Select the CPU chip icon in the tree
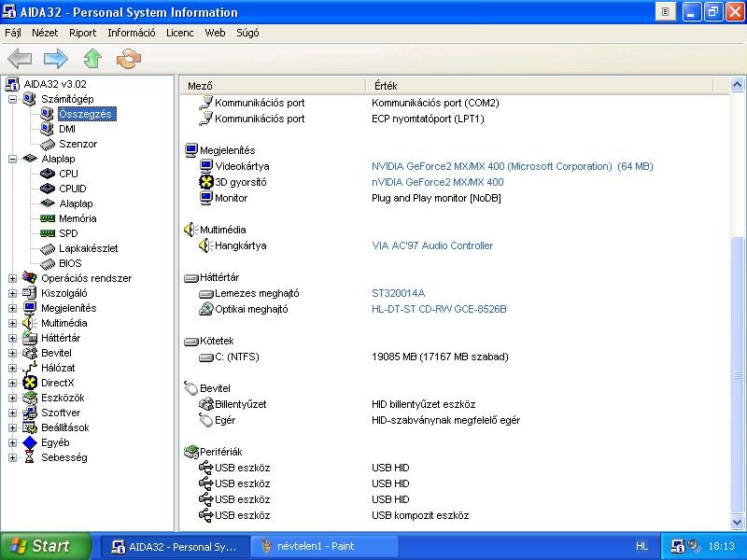Viewport: 747px width, 560px height. point(48,174)
